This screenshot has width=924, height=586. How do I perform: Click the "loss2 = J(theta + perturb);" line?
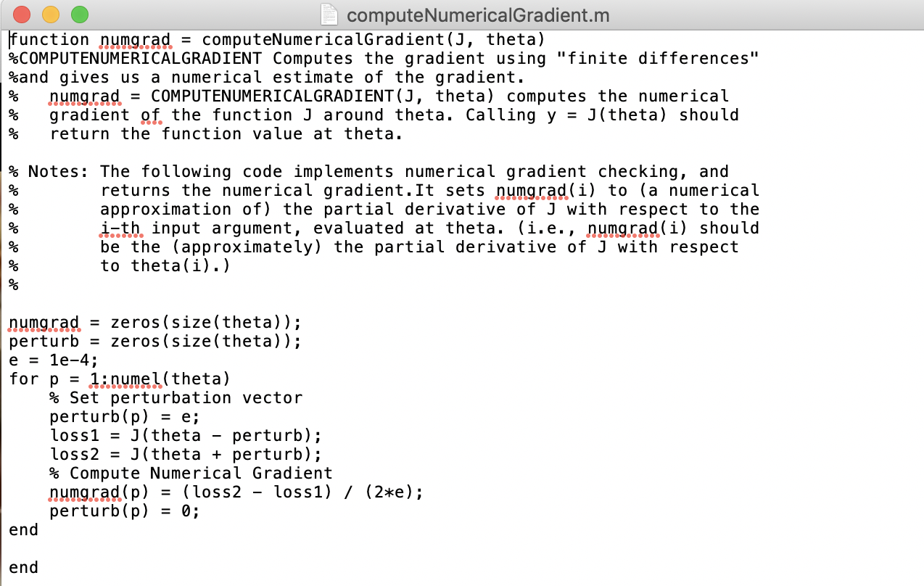click(x=185, y=454)
